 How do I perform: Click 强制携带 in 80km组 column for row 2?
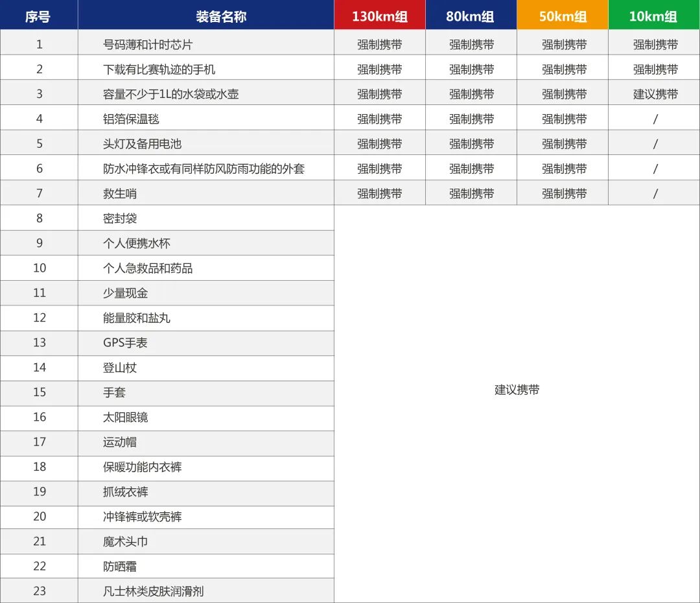click(471, 69)
